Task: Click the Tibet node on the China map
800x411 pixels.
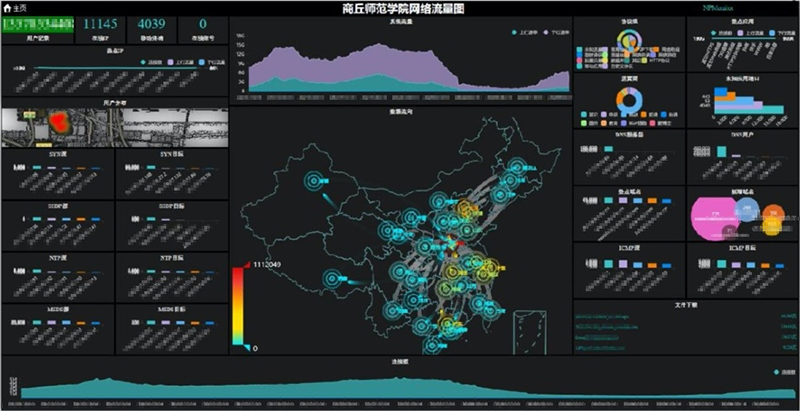Action: click(332, 279)
